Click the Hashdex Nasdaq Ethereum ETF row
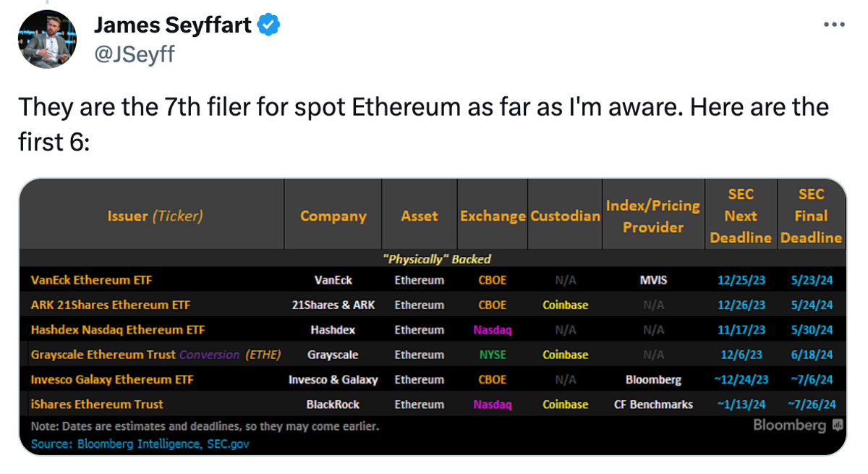 pyautogui.click(x=432, y=330)
